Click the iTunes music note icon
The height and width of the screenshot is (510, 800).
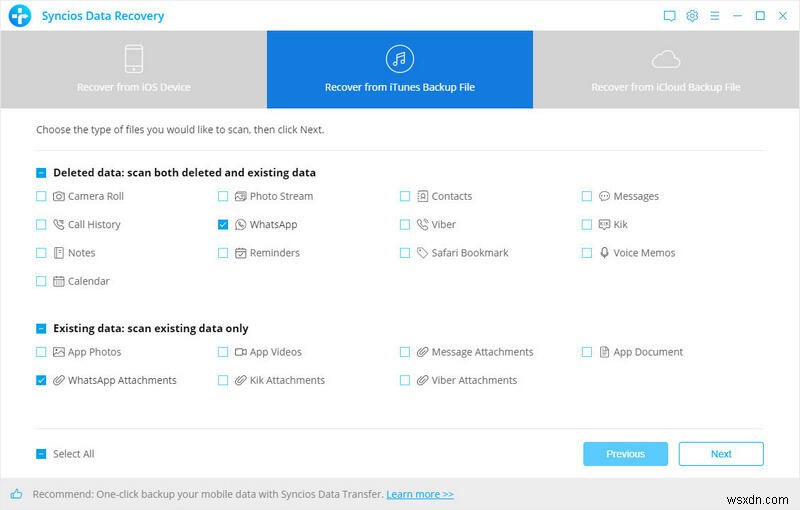[399, 59]
